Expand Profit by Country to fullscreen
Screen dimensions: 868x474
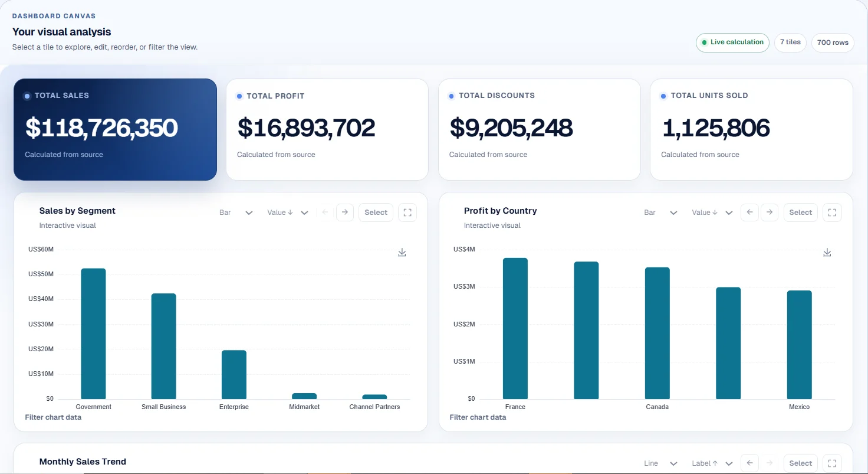click(833, 213)
